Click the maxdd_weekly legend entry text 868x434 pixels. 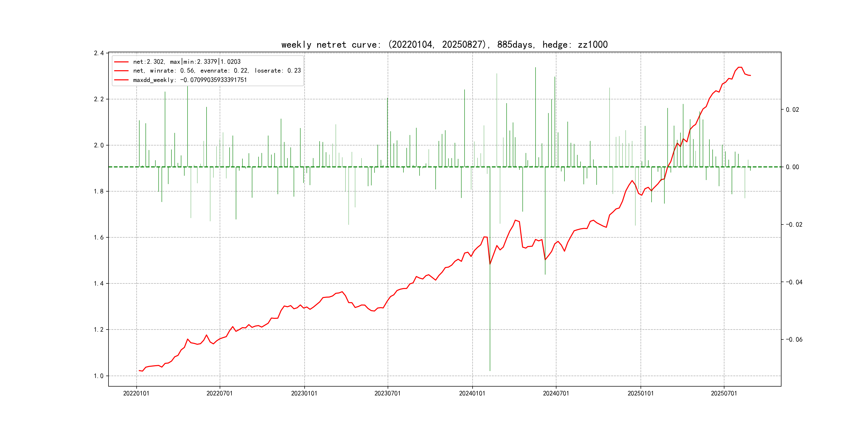[190, 80]
